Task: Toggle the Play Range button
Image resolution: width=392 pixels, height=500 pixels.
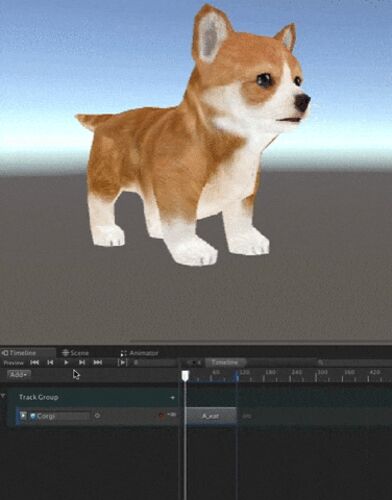Action: pyautogui.click(x=122, y=362)
